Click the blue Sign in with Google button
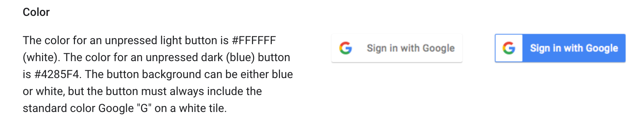 coord(560,48)
